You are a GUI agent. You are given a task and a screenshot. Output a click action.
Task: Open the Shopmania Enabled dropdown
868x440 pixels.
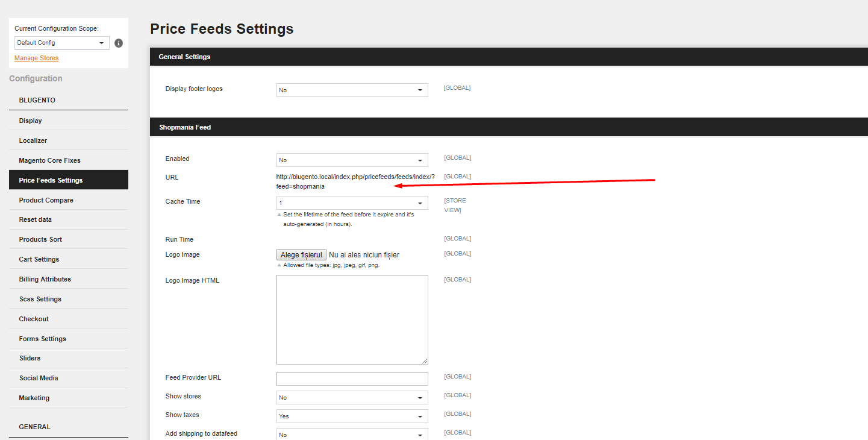coord(352,160)
